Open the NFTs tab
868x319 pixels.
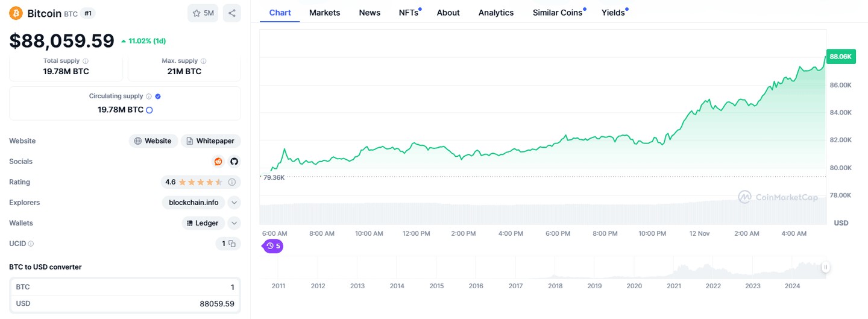coord(409,13)
